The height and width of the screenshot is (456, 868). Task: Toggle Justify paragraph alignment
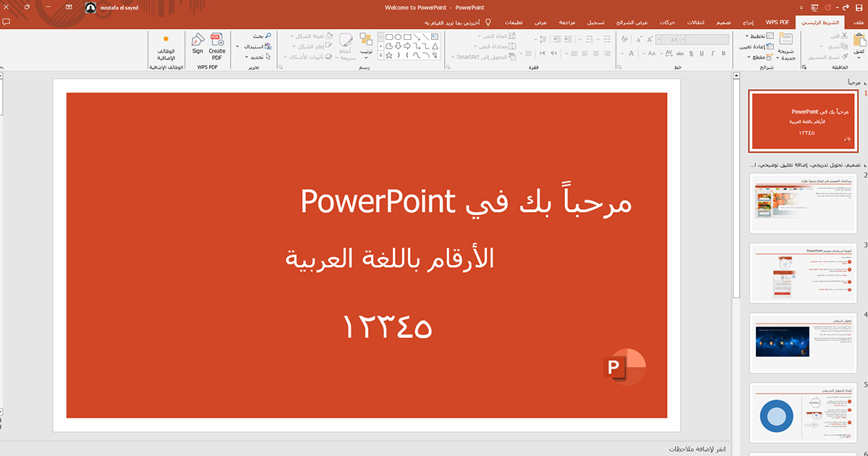(574, 54)
